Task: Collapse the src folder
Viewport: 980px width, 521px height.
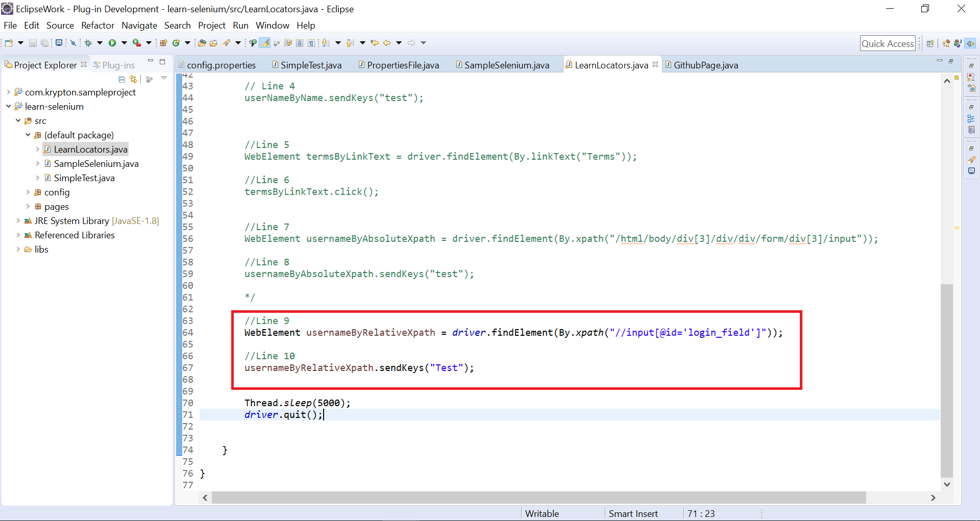Action: click(x=18, y=120)
